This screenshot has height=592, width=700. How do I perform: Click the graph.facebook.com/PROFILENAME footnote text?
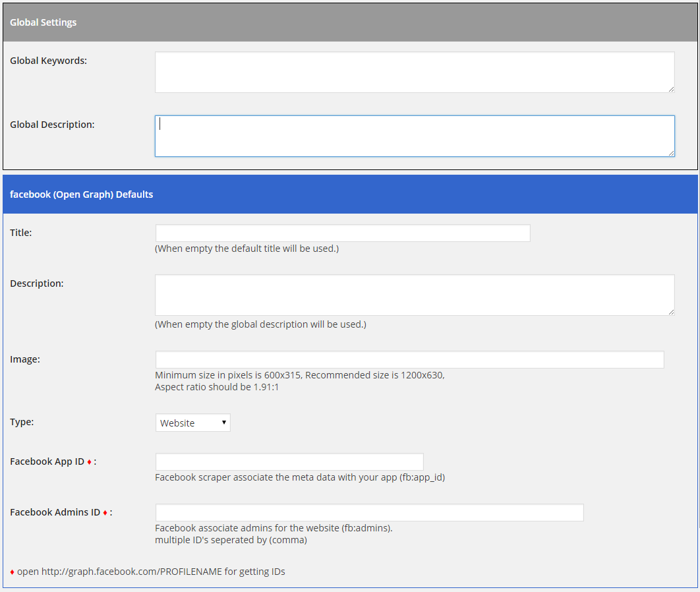point(151,572)
